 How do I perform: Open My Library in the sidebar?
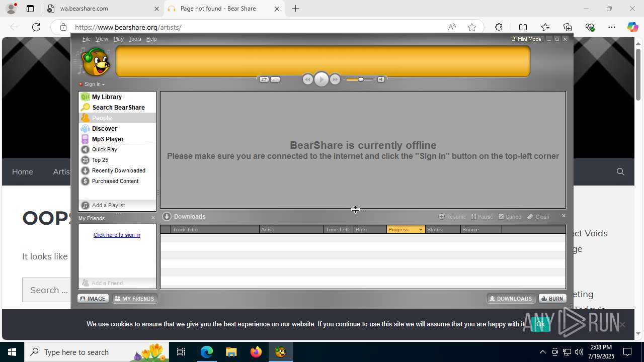click(117, 97)
